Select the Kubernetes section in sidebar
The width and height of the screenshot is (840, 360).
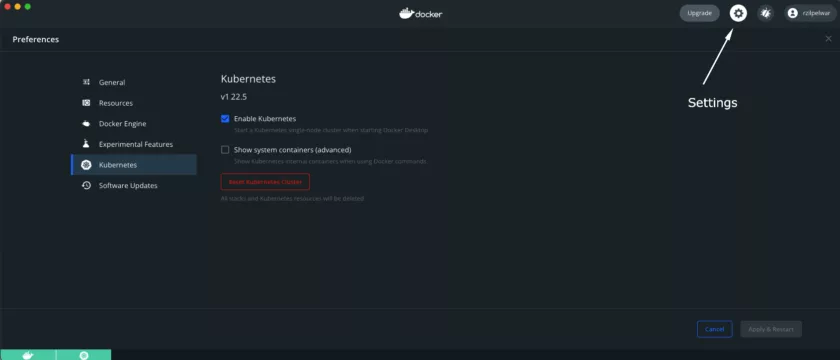pyautogui.click(x=134, y=165)
